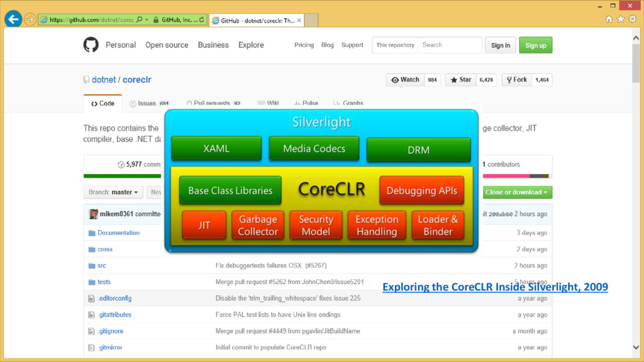Click the browser forward arrow button
Image resolution: width=644 pixels, height=362 pixels.
click(30, 19)
